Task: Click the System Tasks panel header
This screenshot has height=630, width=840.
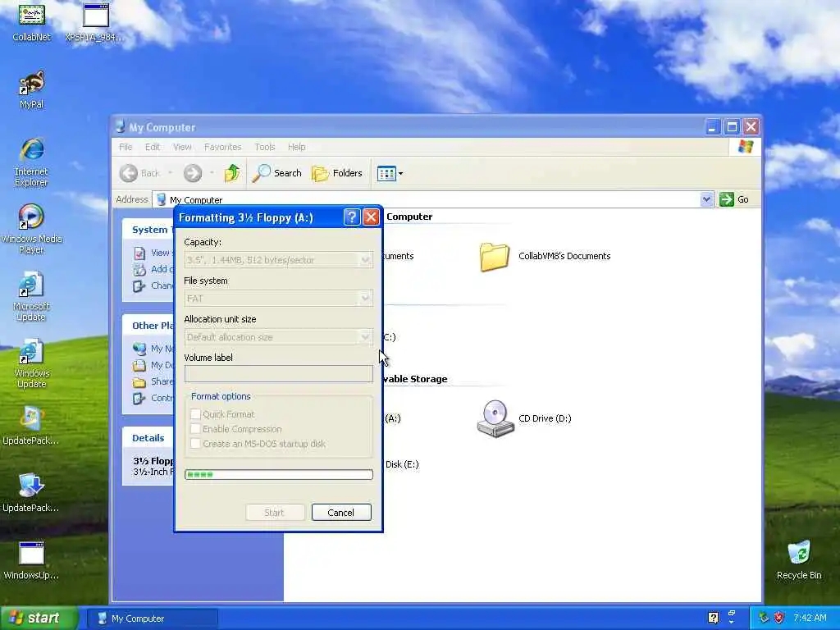Action: pyautogui.click(x=148, y=230)
